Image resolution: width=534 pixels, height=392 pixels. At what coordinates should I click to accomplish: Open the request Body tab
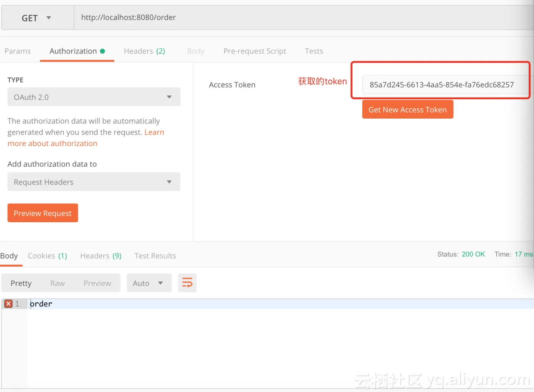click(196, 51)
